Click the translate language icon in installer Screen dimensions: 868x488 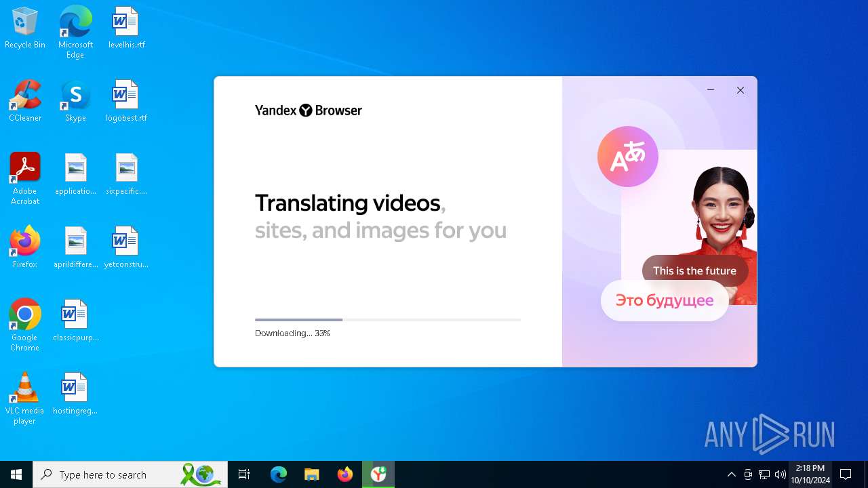628,157
